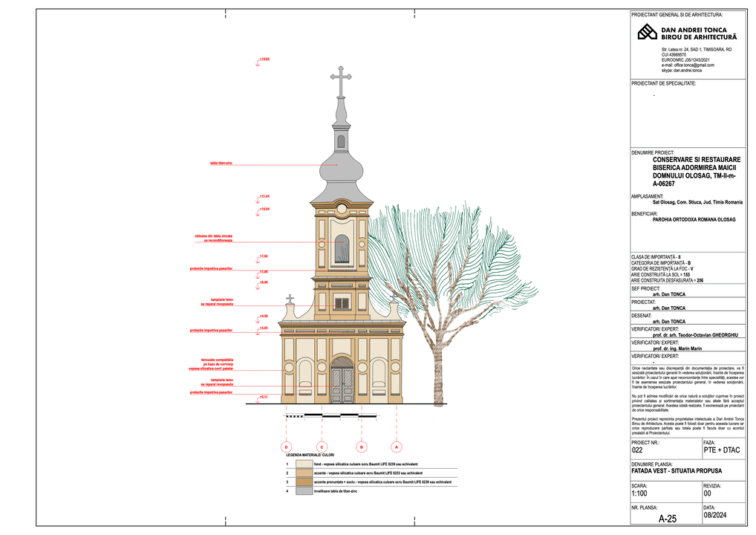Select the grey titan-zinc legend swatch

[303, 491]
